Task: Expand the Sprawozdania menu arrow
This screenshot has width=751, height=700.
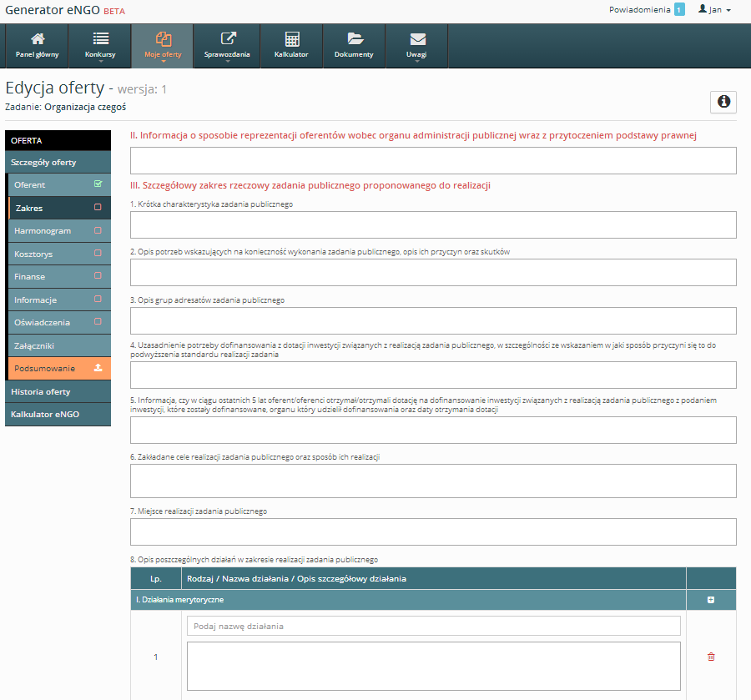Action: [x=228, y=62]
